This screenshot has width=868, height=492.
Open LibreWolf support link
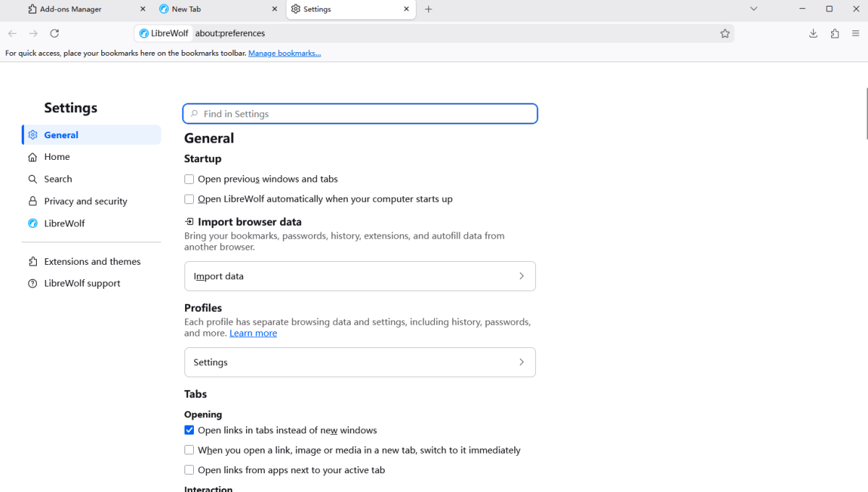tap(91, 284)
